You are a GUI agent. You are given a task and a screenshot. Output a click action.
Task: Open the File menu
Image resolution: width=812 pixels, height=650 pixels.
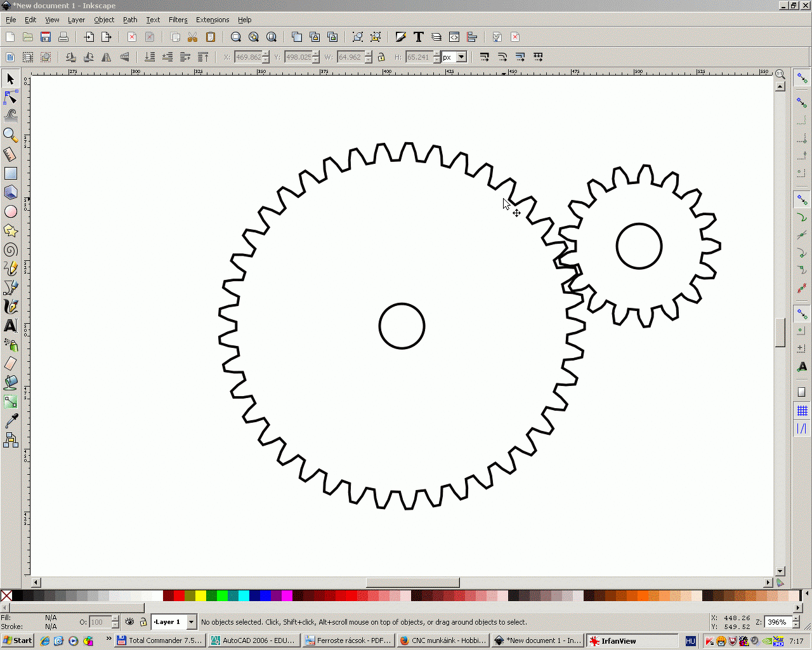[11, 20]
